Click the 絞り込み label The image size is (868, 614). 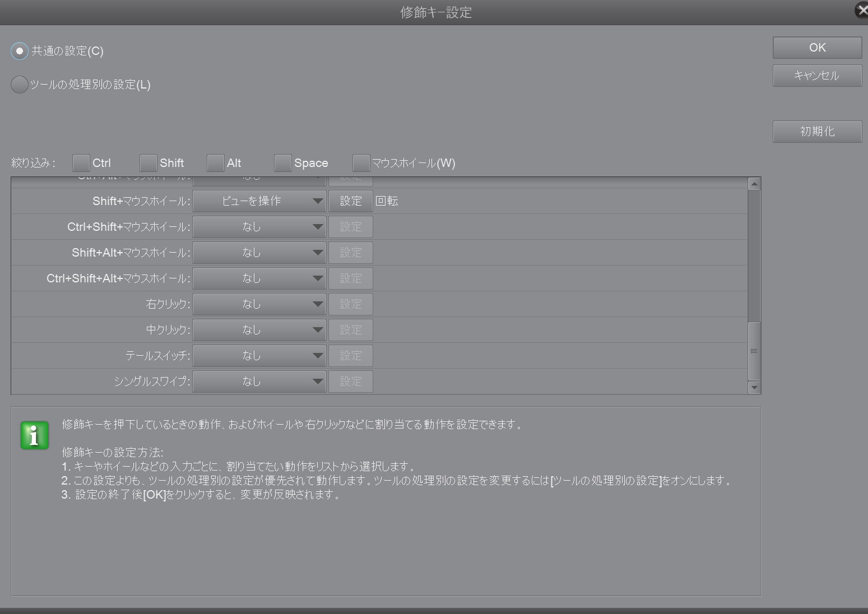click(33, 163)
